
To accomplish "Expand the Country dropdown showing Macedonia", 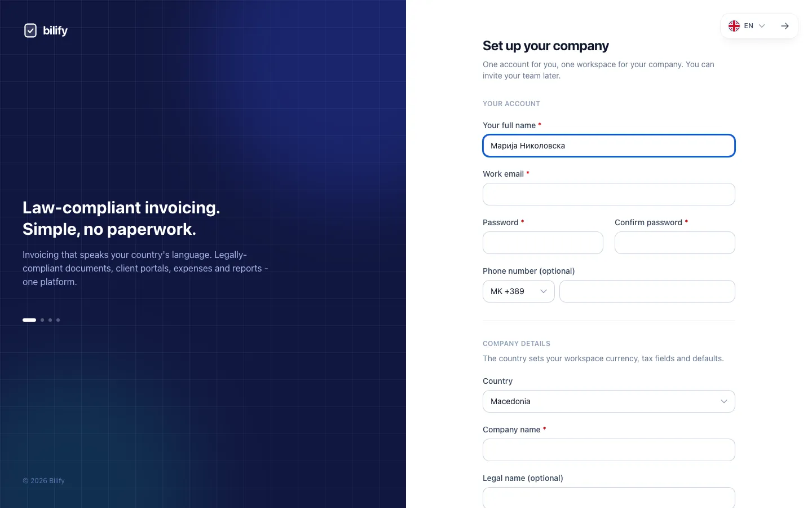I will [609, 401].
